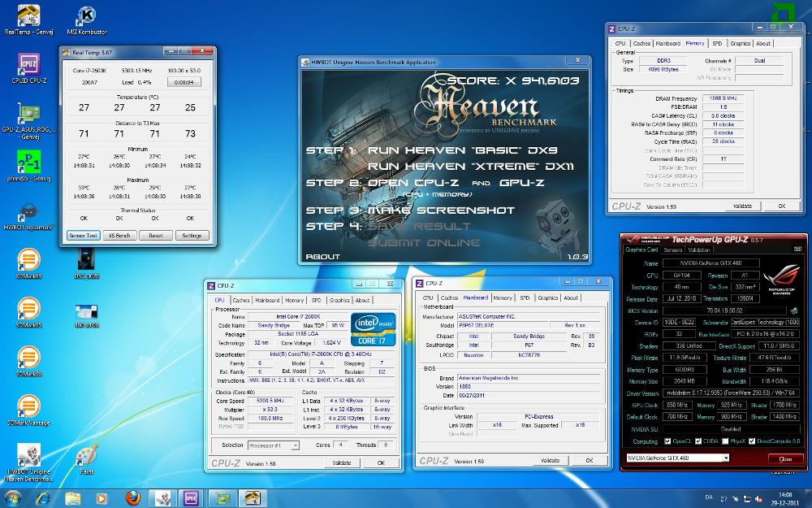Open Windows Explorer folder in the taskbar
Screen dimensions: 812x508
coord(72,499)
